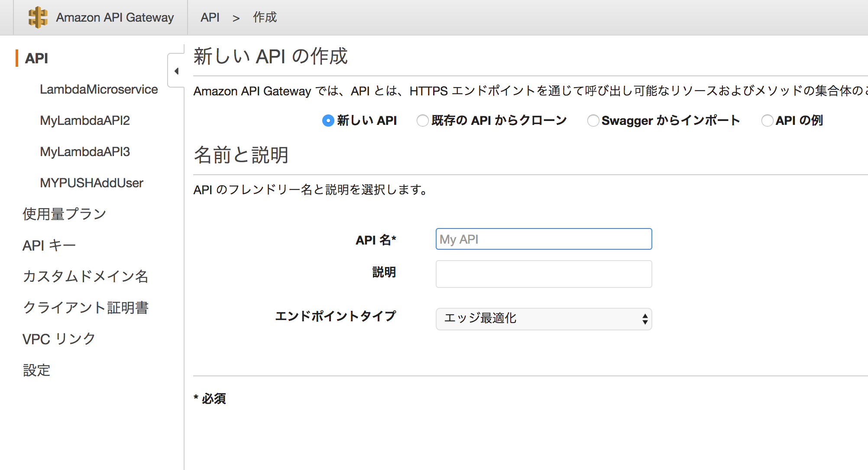
Task: Open エンドポイントタイプ dropdown
Action: pos(544,319)
